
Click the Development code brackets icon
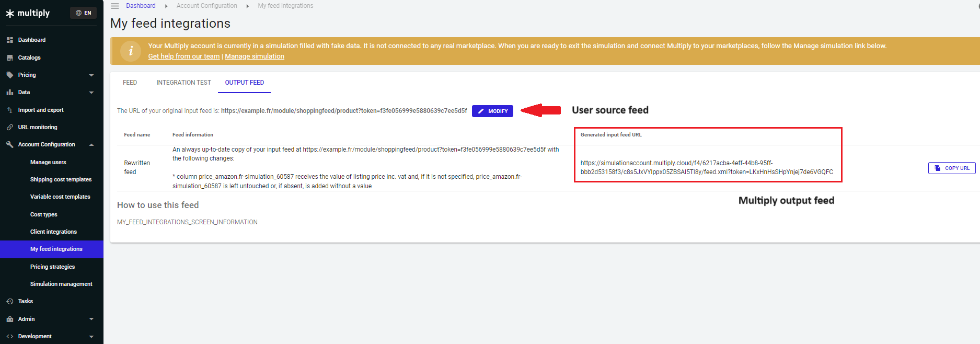pyautogui.click(x=10, y=336)
